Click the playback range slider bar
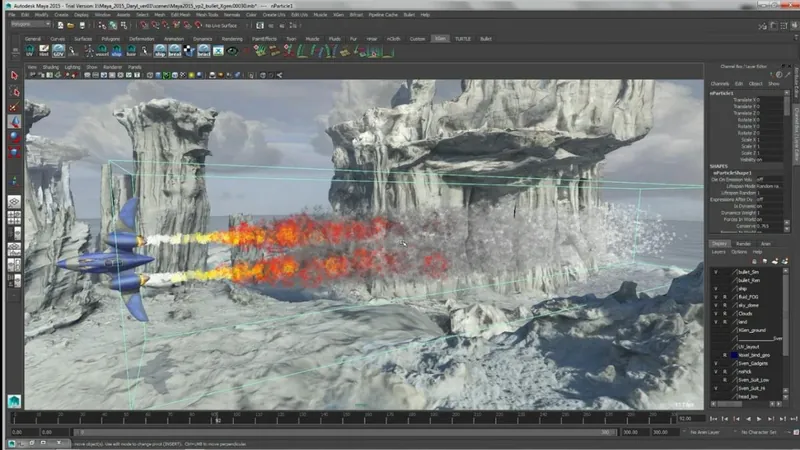 click(345, 432)
